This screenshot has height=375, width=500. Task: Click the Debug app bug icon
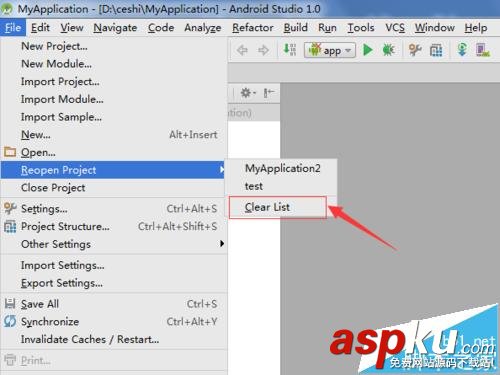[388, 50]
